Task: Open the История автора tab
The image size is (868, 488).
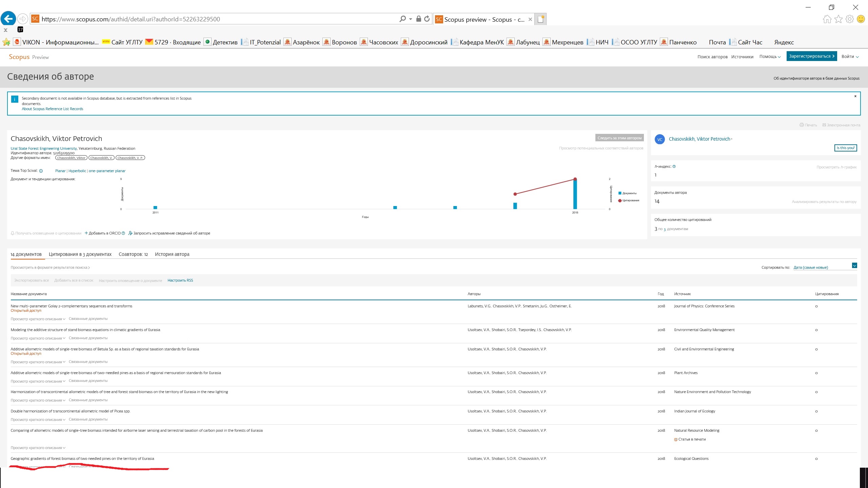Action: (x=172, y=254)
